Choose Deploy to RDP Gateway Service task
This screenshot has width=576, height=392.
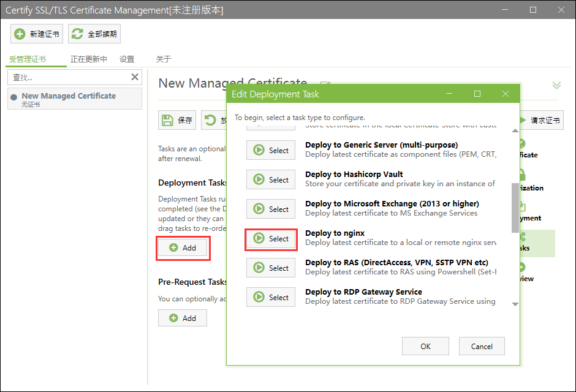271,298
